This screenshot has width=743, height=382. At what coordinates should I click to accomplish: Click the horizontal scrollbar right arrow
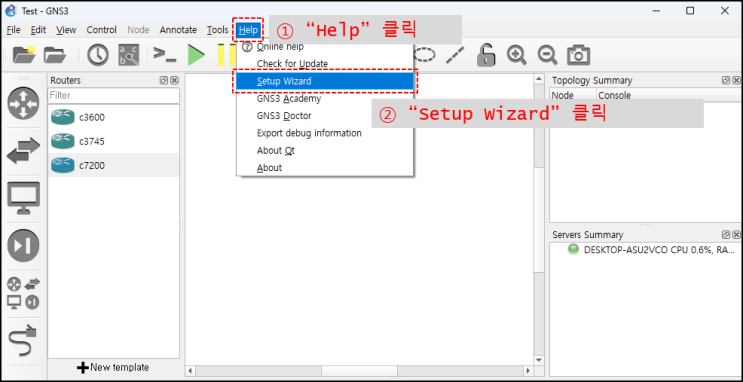pyautogui.click(x=528, y=371)
